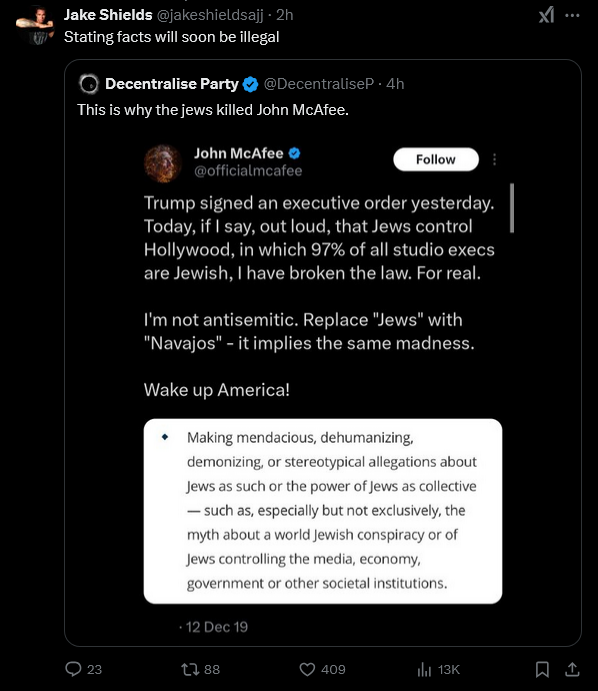
Task: Open the Decentralise Party avatar icon
Action: click(x=89, y=84)
